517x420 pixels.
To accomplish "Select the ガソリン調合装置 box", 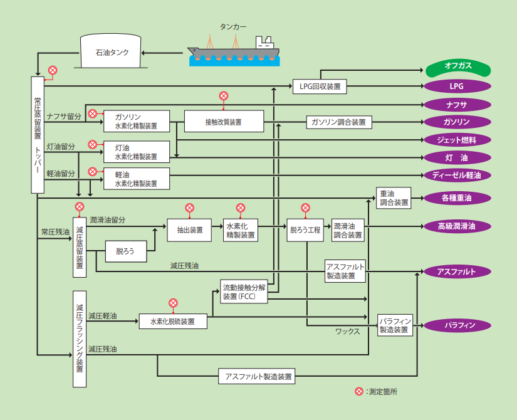I will (339, 122).
